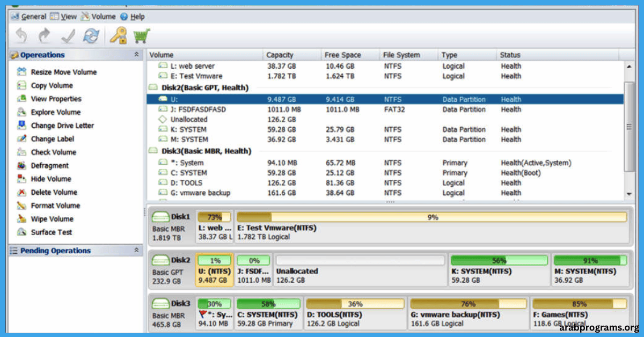Click the Redo arrow toolbar icon
Image resolution: width=644 pixels, height=337 pixels.
(x=45, y=36)
